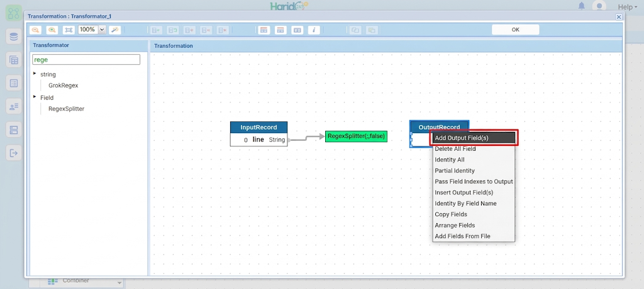644x289 pixels.
Task: Click the disabled delete-field icon with red X
Action: click(x=222, y=30)
